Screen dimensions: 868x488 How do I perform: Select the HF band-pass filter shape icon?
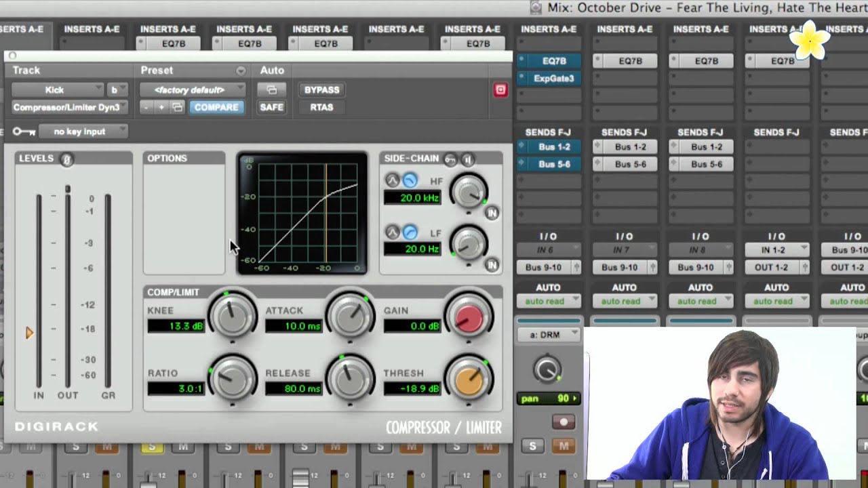coord(392,180)
